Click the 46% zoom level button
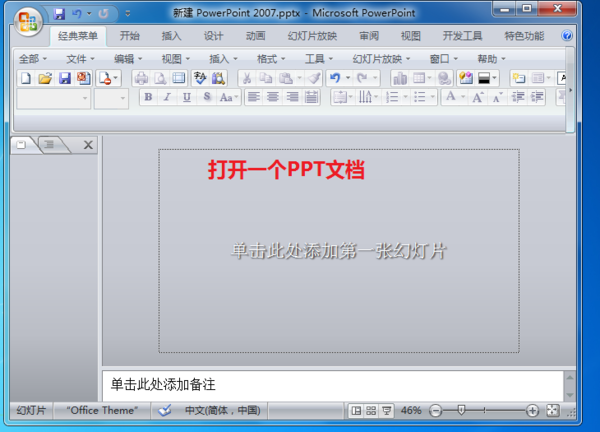Screen dimensions: 600x432 click(411, 411)
